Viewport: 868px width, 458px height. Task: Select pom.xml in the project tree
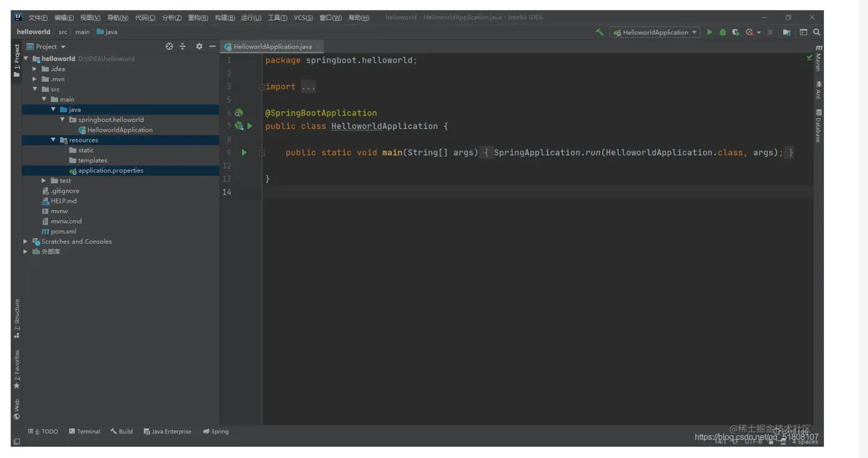[x=63, y=231]
